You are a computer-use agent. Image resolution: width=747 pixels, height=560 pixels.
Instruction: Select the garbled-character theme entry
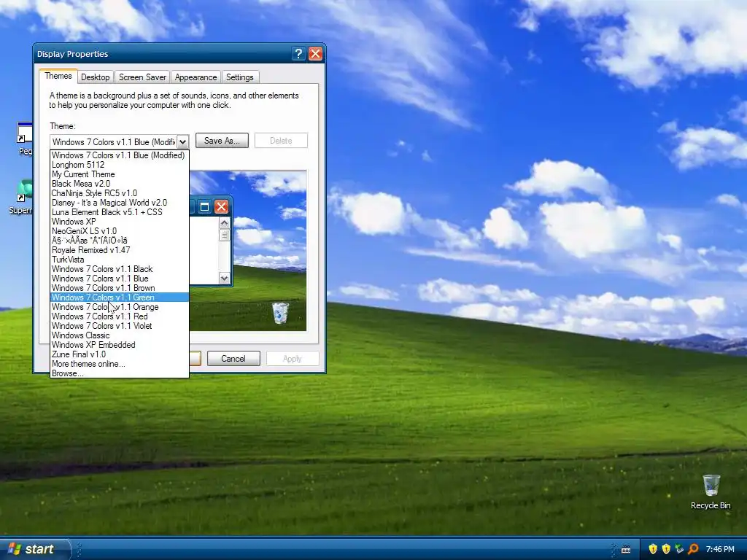120,241
